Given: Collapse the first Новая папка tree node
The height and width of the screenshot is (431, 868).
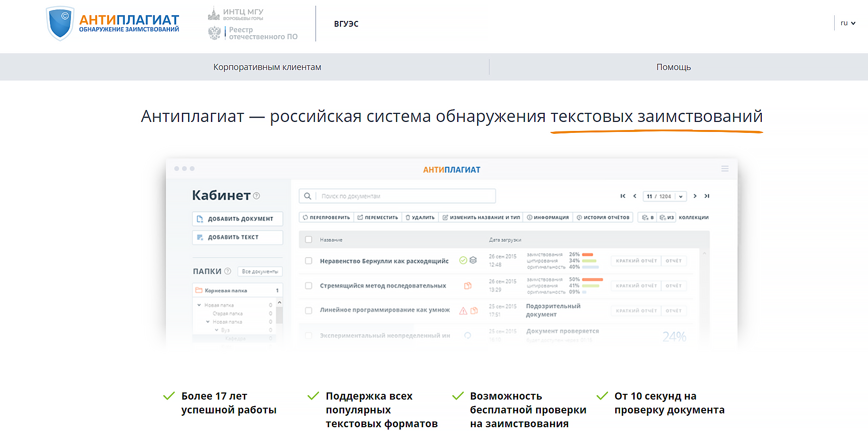Looking at the screenshot, I should click(199, 305).
